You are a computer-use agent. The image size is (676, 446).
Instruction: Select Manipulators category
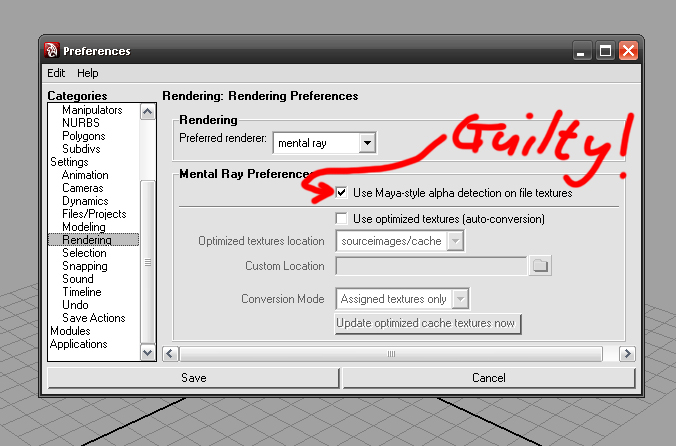click(x=92, y=110)
